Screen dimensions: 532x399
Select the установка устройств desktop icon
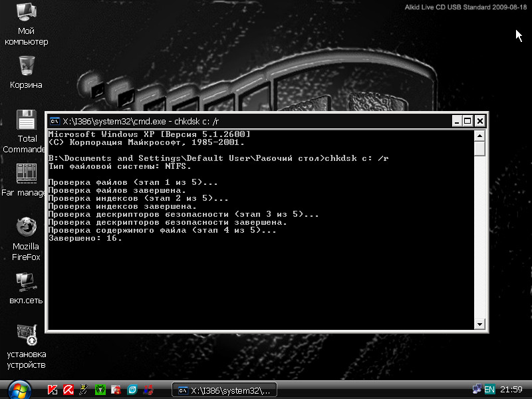[26, 346]
